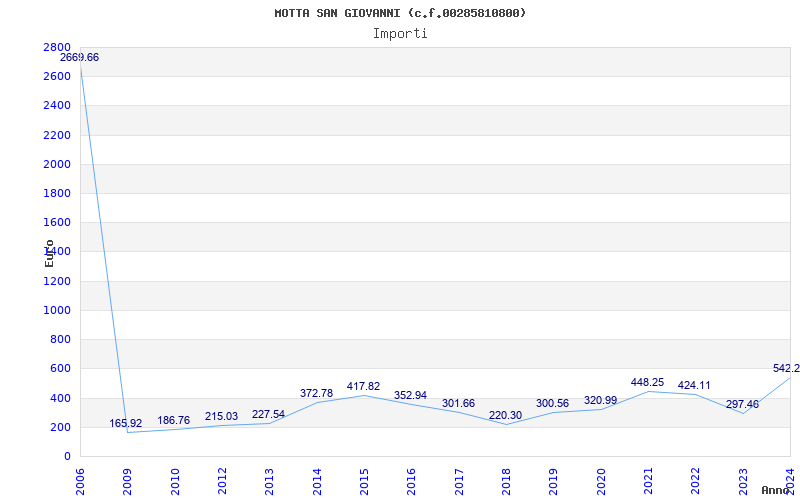Click the 800 y-axis label

click(60, 339)
